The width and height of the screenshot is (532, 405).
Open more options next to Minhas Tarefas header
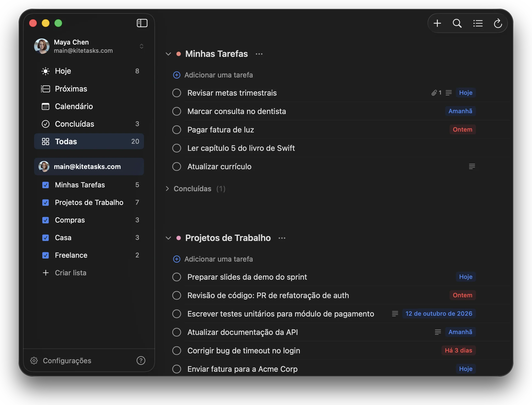point(259,54)
